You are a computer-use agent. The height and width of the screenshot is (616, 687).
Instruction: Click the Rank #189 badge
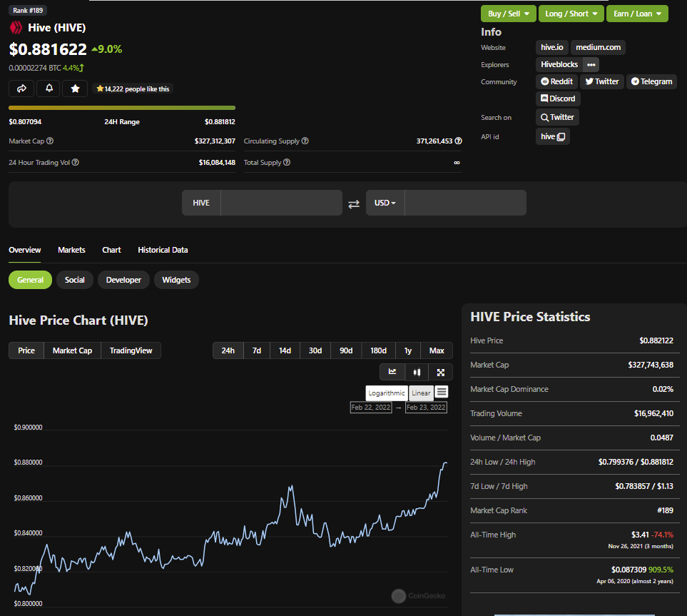coord(28,10)
